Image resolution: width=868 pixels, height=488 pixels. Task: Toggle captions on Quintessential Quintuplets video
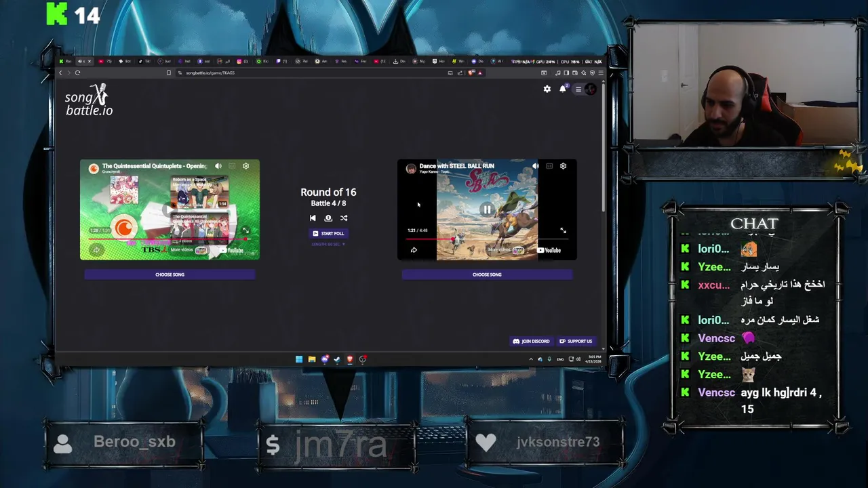click(x=232, y=166)
